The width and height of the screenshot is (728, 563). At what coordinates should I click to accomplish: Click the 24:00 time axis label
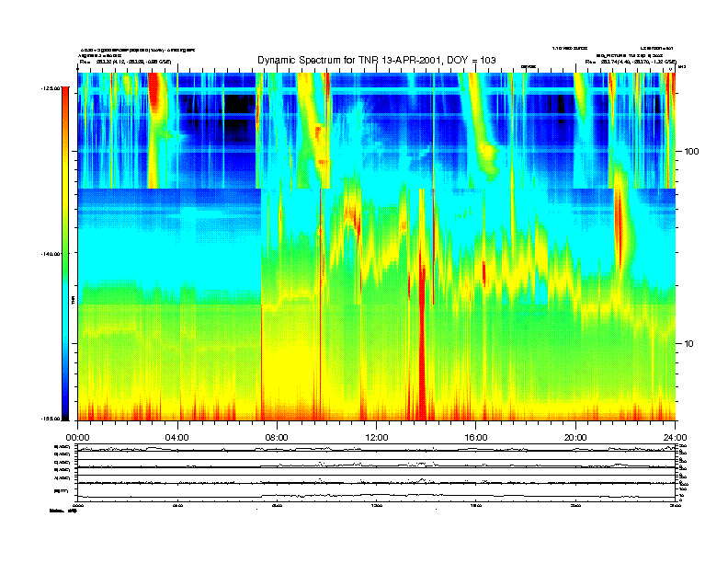(x=675, y=438)
